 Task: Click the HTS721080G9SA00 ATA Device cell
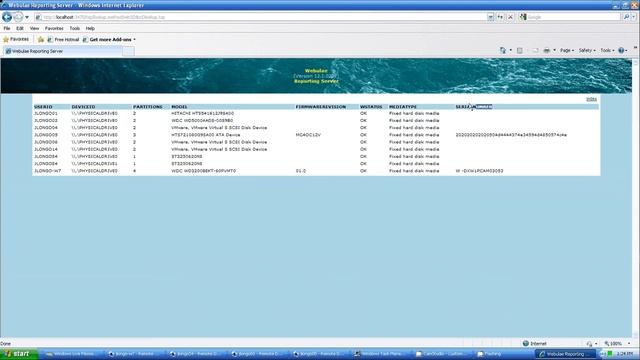(x=206, y=135)
